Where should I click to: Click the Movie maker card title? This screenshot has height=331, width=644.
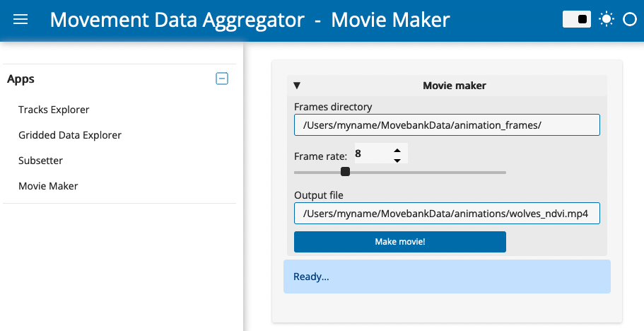[455, 86]
